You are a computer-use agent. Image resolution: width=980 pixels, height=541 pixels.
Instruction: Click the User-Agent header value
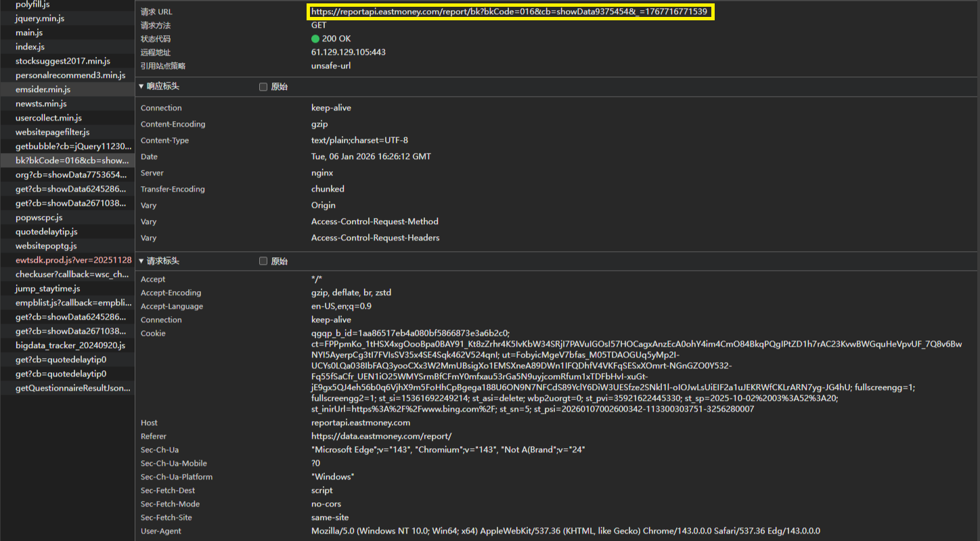(565, 531)
